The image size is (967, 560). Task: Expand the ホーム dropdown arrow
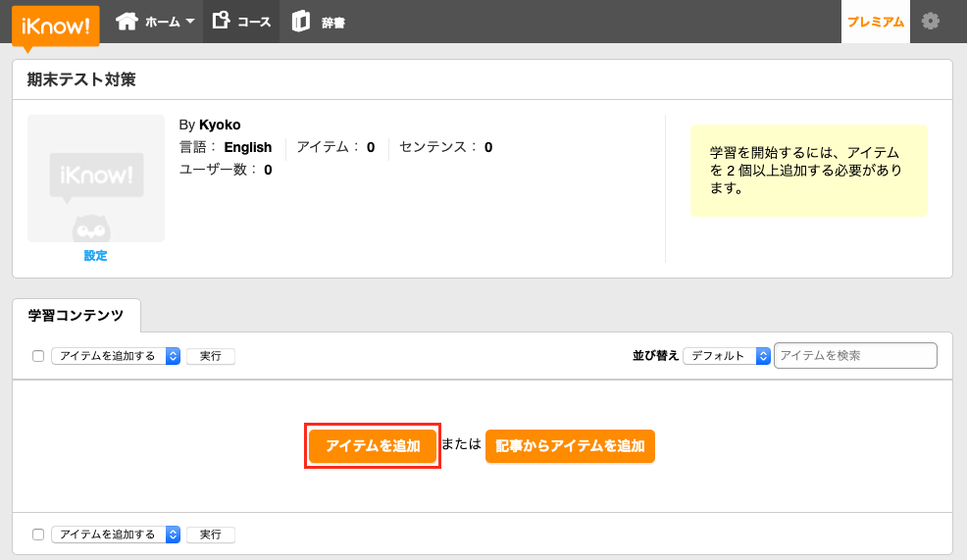[190, 21]
